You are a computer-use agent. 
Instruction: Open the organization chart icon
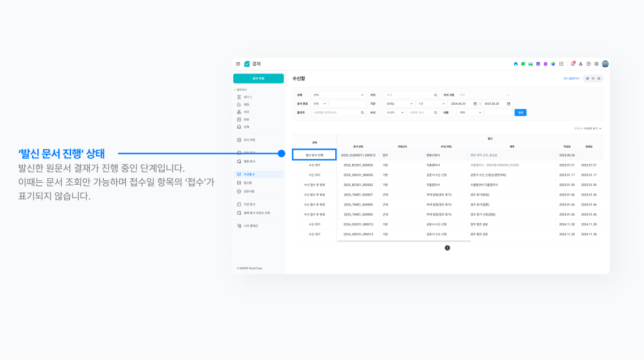coord(580,64)
